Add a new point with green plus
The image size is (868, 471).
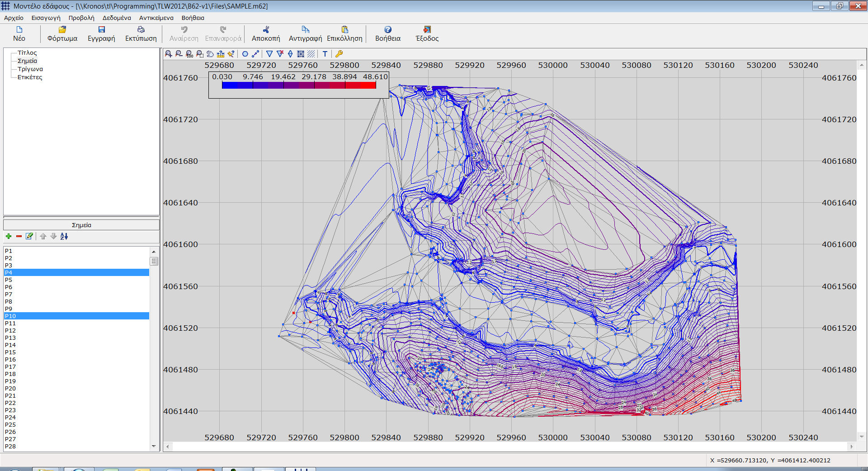pyautogui.click(x=9, y=236)
